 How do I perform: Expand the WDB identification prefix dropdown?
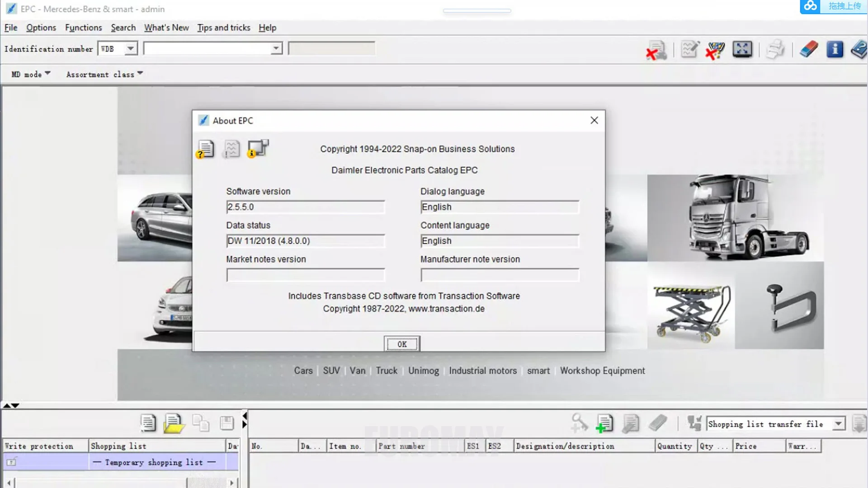(131, 48)
